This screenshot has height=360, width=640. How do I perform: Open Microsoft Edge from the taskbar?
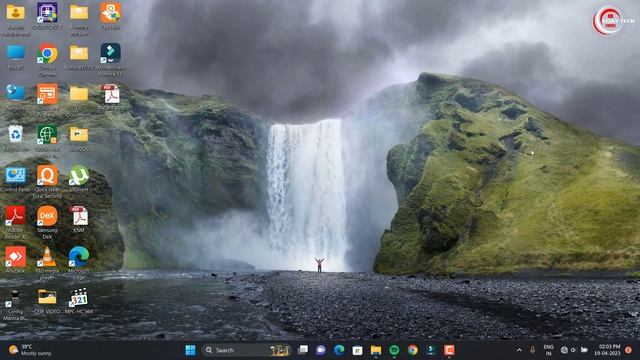click(x=339, y=350)
